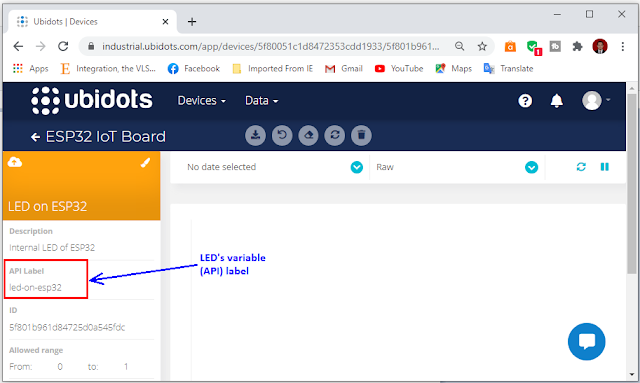Open the Maps bookmark
640x383 pixels.
click(x=453, y=69)
